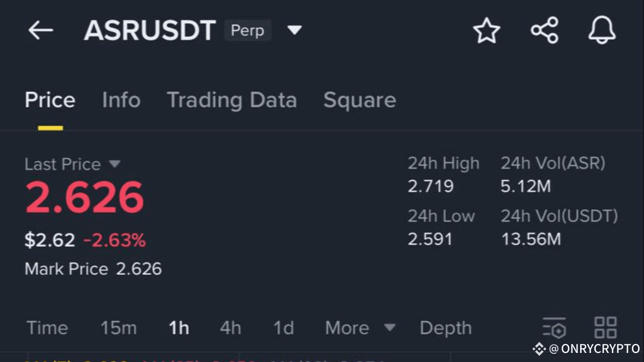Open price alerts via bell icon
The image size is (644, 362).
602,31
